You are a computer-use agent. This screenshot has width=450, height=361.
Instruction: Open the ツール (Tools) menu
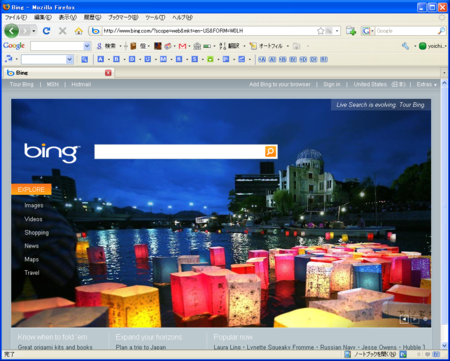tap(155, 17)
